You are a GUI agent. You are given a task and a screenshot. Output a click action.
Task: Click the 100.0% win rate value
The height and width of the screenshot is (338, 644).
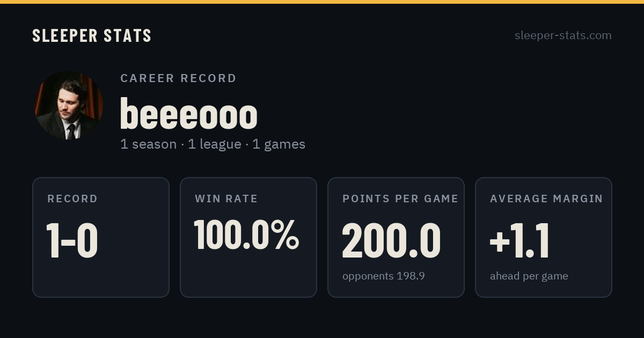click(x=246, y=234)
